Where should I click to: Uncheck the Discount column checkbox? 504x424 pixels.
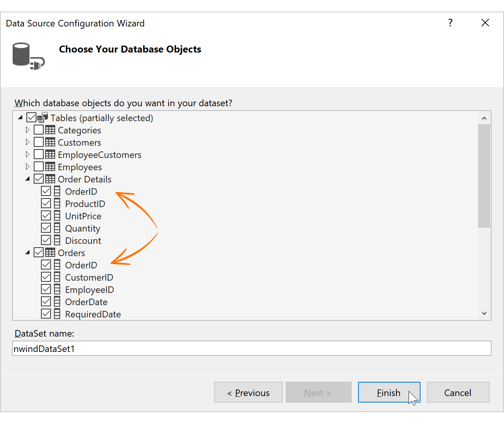click(x=46, y=240)
